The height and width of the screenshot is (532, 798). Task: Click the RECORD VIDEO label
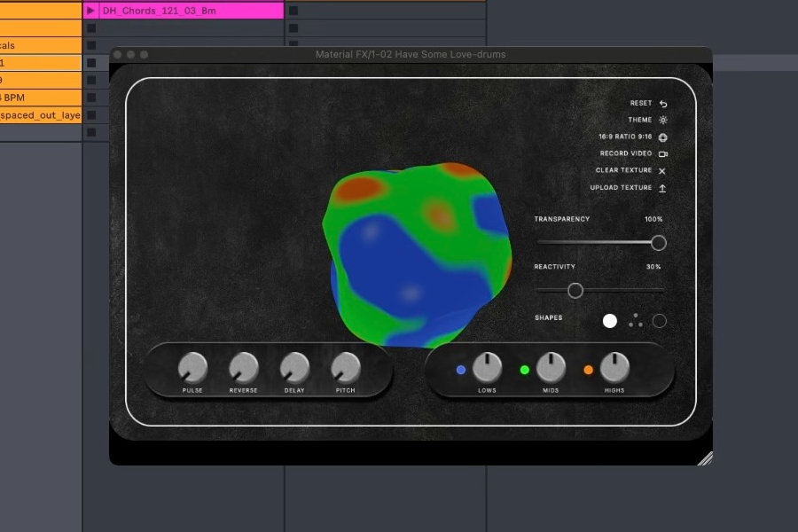click(x=625, y=153)
